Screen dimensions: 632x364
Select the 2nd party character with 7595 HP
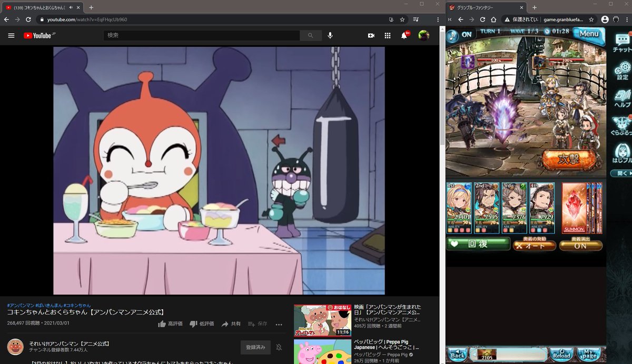coord(487,208)
